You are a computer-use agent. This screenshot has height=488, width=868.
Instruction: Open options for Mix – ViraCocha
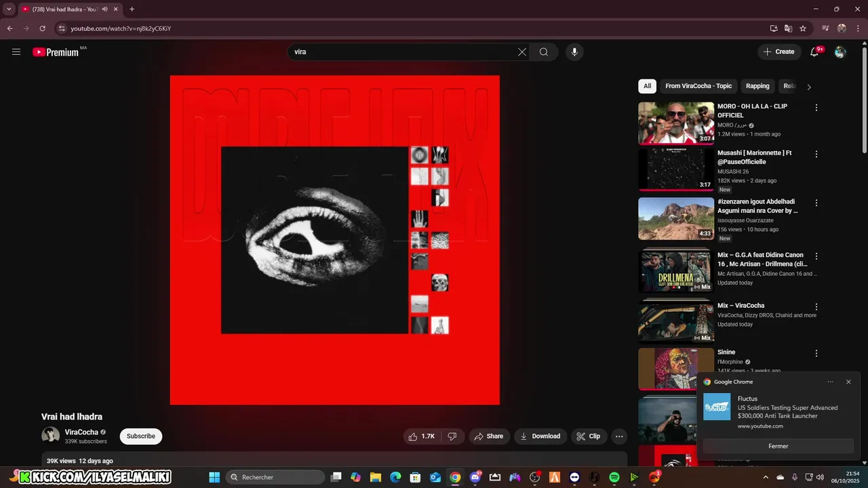click(x=816, y=307)
